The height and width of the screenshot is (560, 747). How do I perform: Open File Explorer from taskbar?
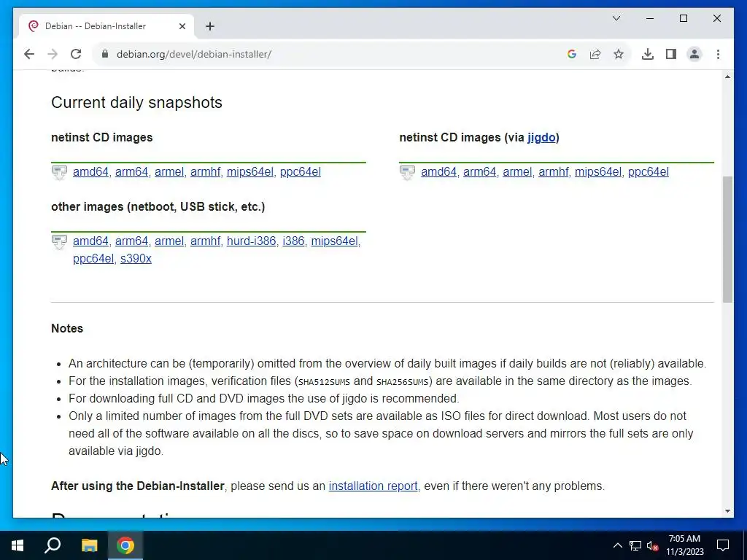coord(89,545)
